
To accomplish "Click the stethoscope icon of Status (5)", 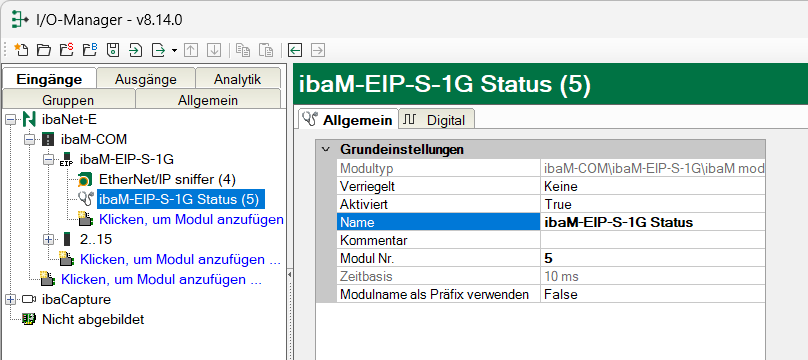I will (86, 199).
